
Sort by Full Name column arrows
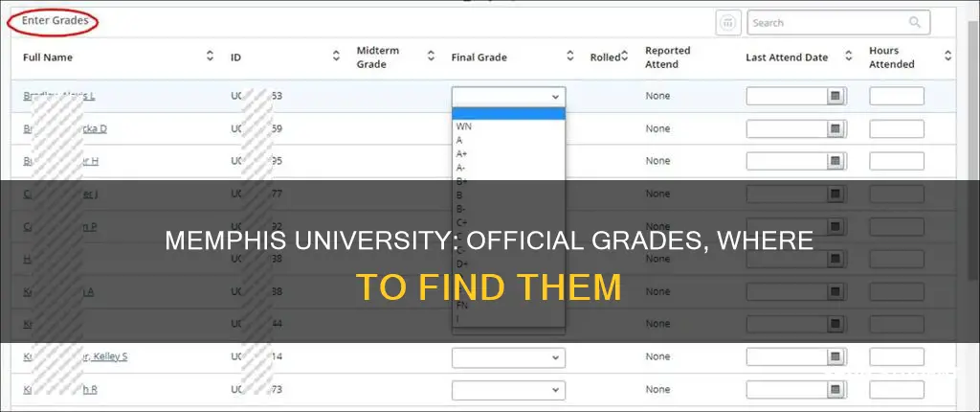click(x=210, y=57)
